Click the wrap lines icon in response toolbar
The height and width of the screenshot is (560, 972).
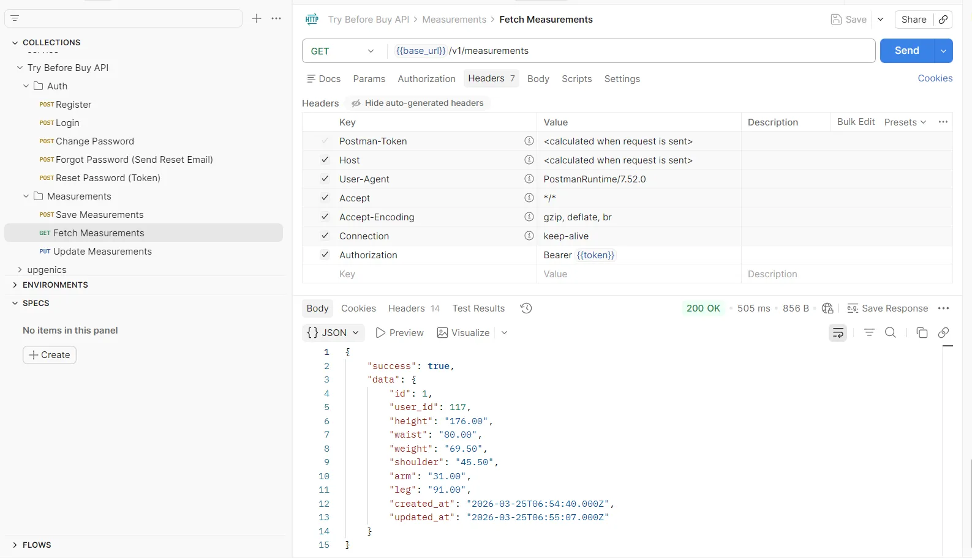pos(837,333)
